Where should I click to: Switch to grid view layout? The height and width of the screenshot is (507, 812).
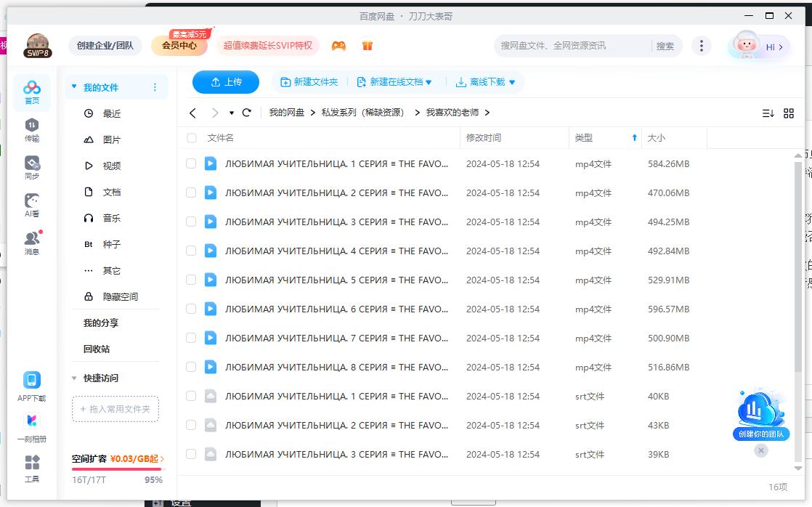789,113
